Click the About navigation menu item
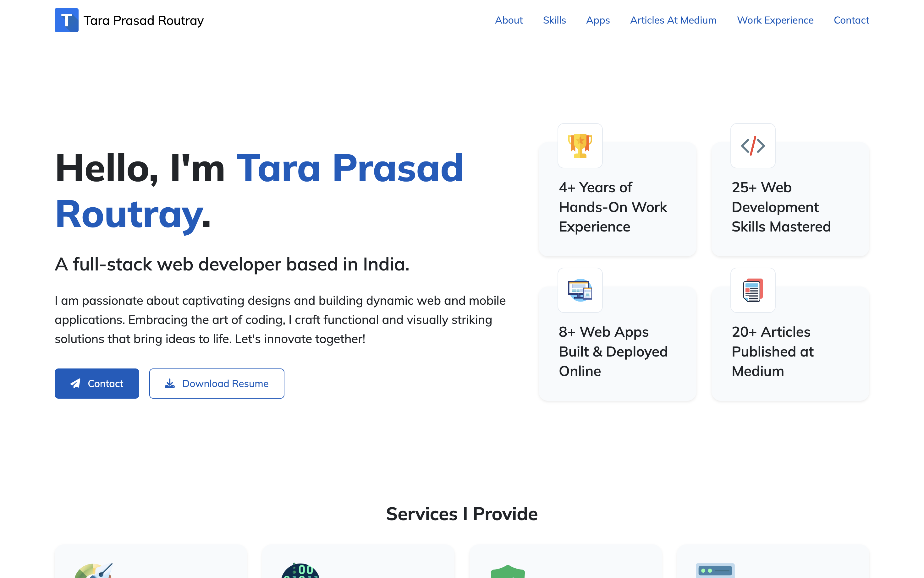Screen dimensions: 924x578 pyautogui.click(x=508, y=20)
